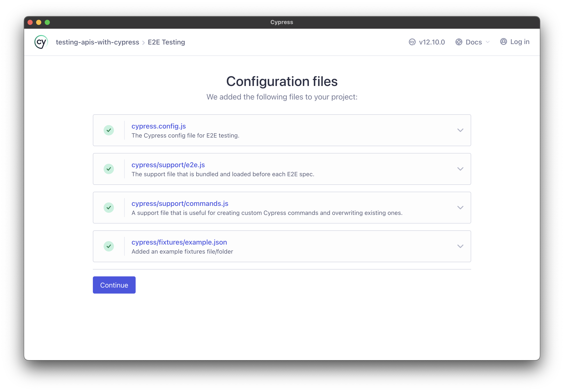The height and width of the screenshot is (392, 564).
Task: Expand the cypress/support/e2e.js chevron
Action: coord(460,169)
